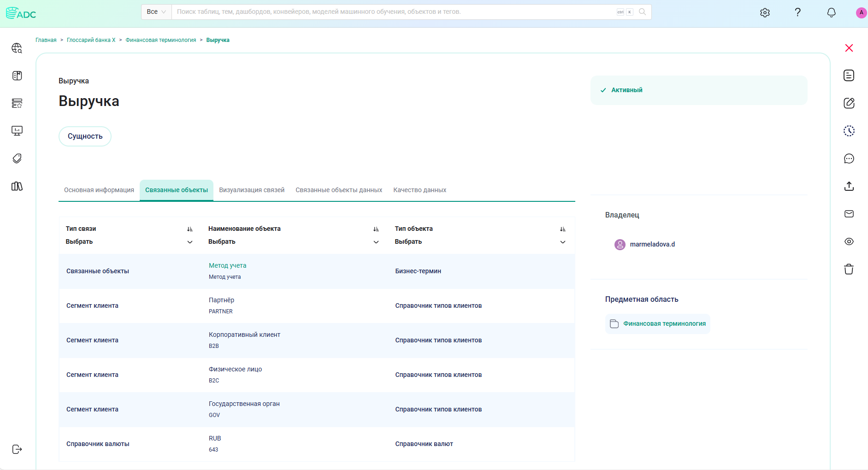
Task: Select the Партнёр PARTNER row
Action: click(317, 306)
